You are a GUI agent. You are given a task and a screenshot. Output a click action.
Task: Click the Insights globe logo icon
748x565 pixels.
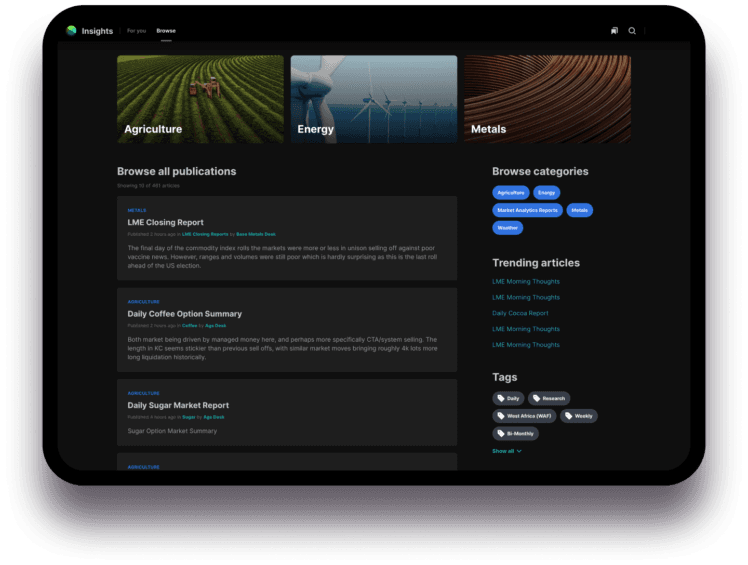pyautogui.click(x=72, y=31)
